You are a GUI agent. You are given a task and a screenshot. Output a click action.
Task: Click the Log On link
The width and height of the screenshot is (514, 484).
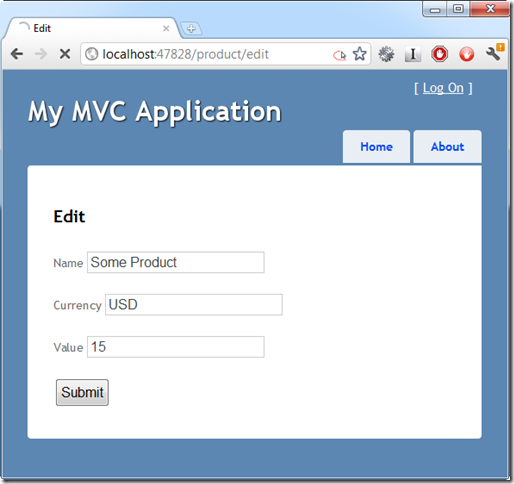pyautogui.click(x=443, y=88)
